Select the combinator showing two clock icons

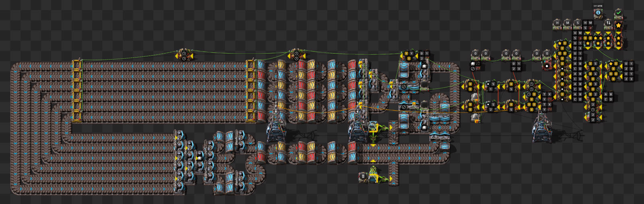point(532,87)
